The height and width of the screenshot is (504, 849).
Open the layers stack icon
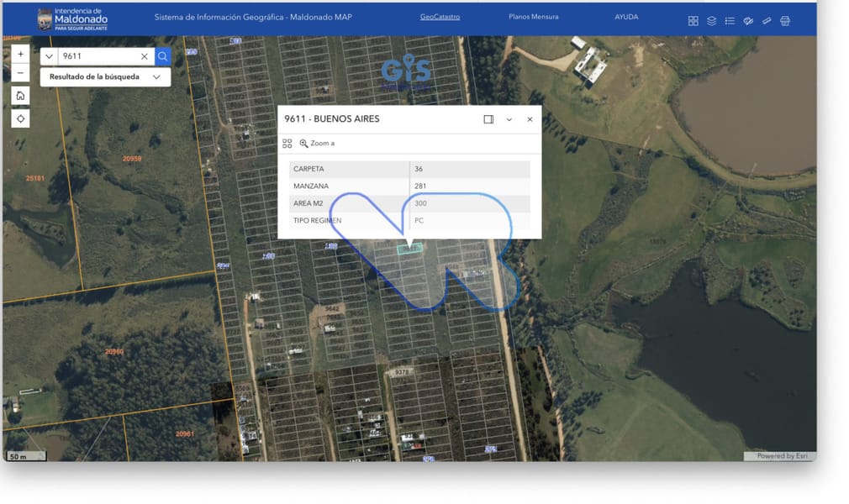(x=711, y=21)
